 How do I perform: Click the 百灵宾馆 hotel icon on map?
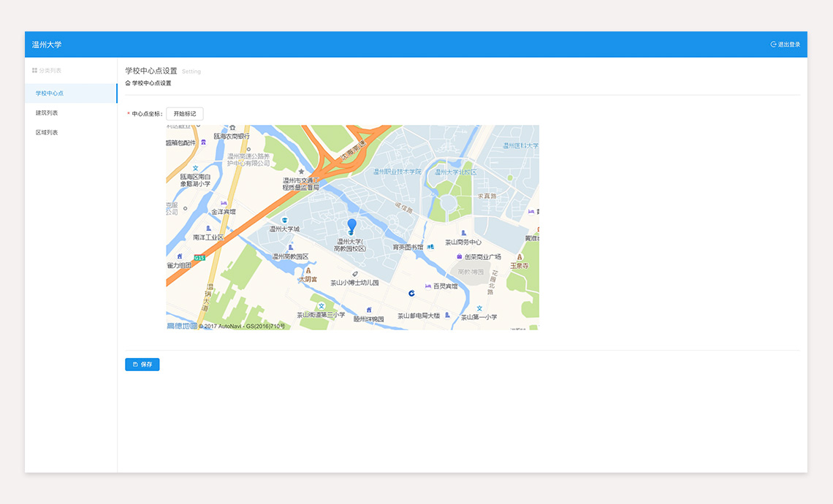point(428,286)
